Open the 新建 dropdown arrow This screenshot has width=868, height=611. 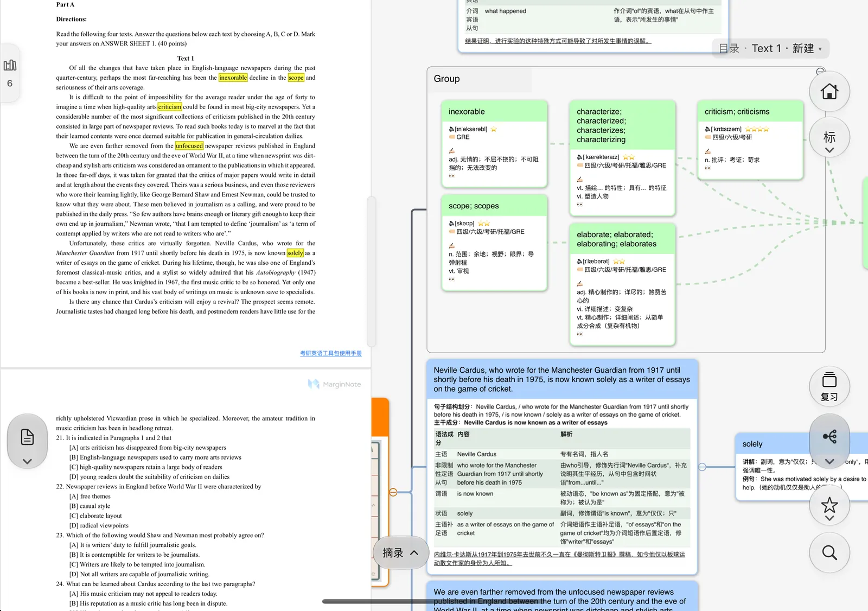pos(820,49)
